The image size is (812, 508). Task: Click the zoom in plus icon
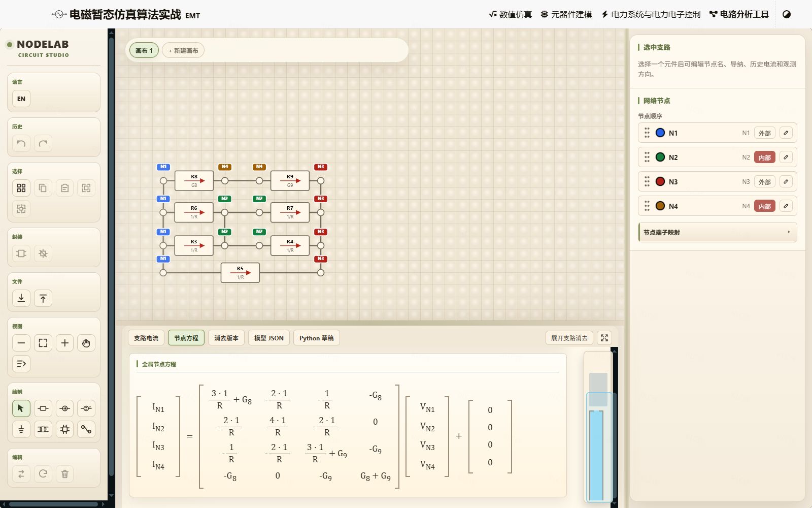65,343
